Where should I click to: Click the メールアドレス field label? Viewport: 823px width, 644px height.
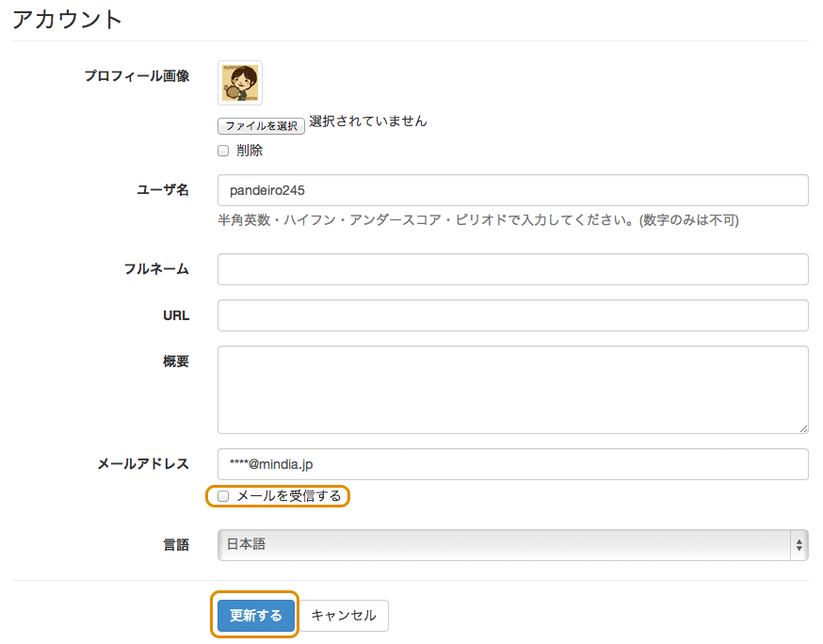[143, 464]
